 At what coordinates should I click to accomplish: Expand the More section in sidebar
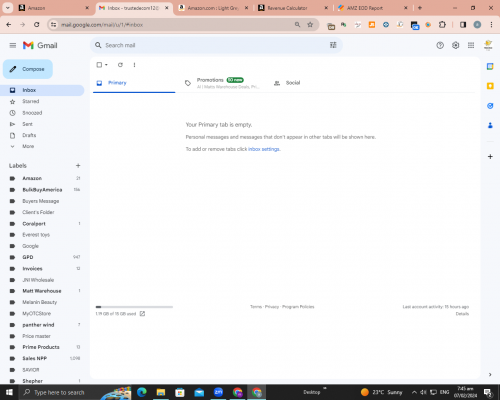point(28,146)
